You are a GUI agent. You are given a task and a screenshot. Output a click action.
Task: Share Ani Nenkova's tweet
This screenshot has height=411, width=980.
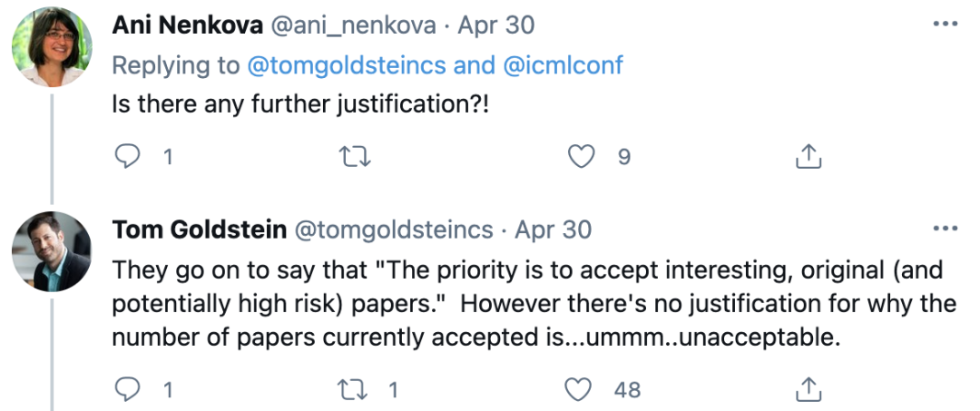click(x=807, y=158)
